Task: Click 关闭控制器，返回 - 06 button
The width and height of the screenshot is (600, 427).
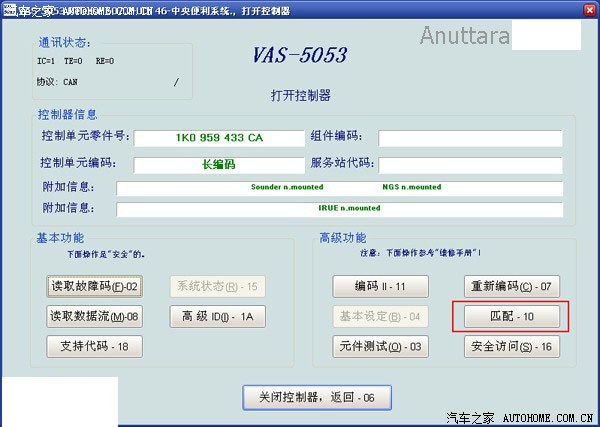Action: point(317,398)
